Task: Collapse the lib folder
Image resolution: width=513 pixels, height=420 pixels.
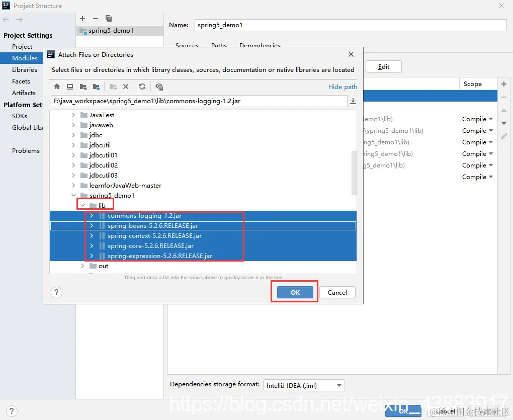Action: 83,205
